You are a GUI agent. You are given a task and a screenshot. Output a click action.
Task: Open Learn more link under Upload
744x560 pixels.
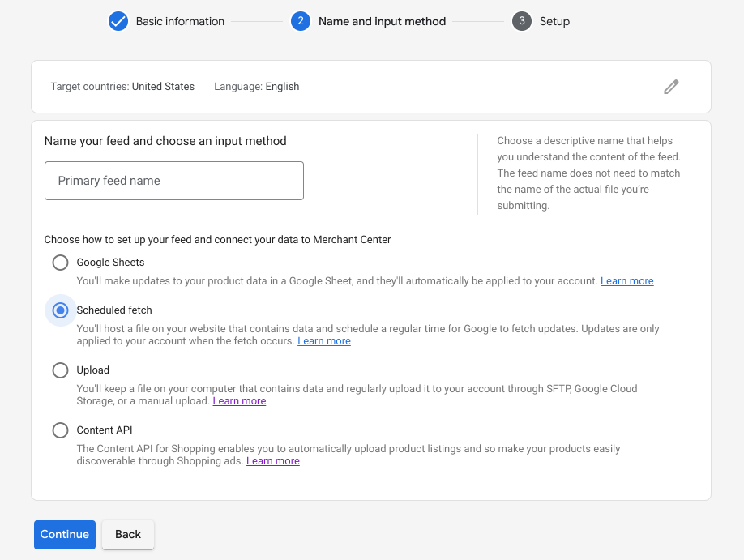[239, 401]
